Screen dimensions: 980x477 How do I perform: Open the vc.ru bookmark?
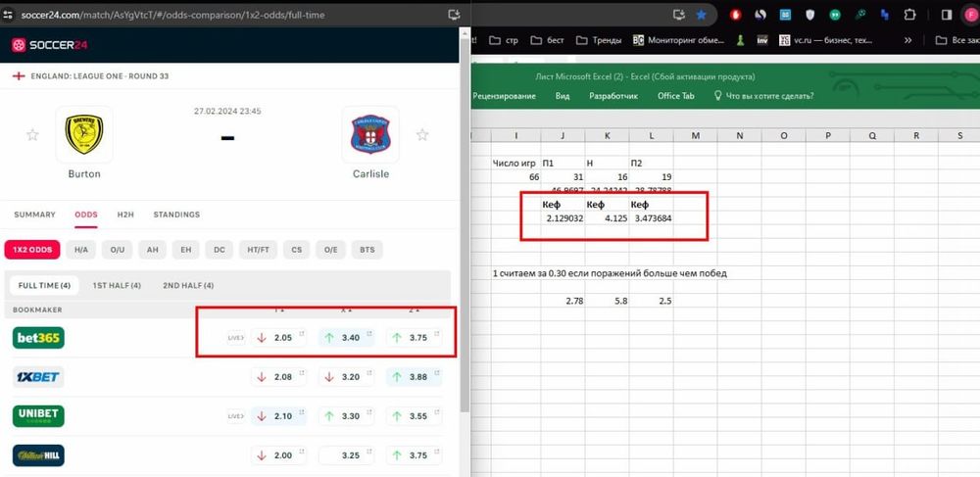click(825, 40)
